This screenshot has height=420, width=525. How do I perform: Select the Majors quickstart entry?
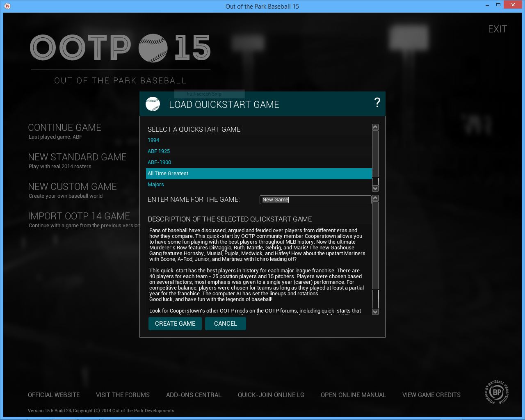(156, 185)
